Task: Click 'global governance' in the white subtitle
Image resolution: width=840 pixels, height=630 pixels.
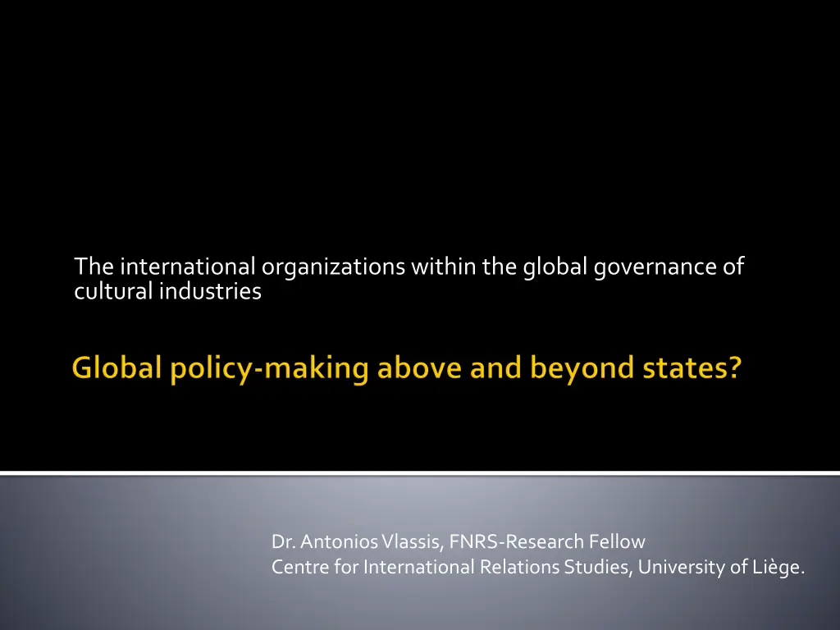Action: click(619, 267)
